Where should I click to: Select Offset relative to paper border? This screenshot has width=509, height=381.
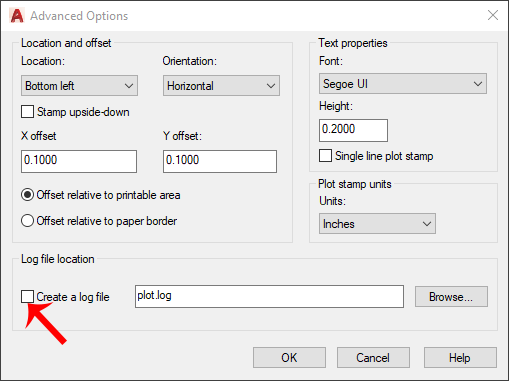point(27,221)
